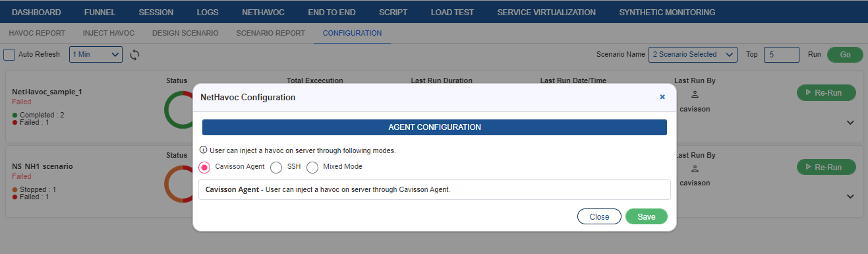The height and width of the screenshot is (254, 868).
Task: Click the green Completed status dot
Action: pyautogui.click(x=15, y=115)
